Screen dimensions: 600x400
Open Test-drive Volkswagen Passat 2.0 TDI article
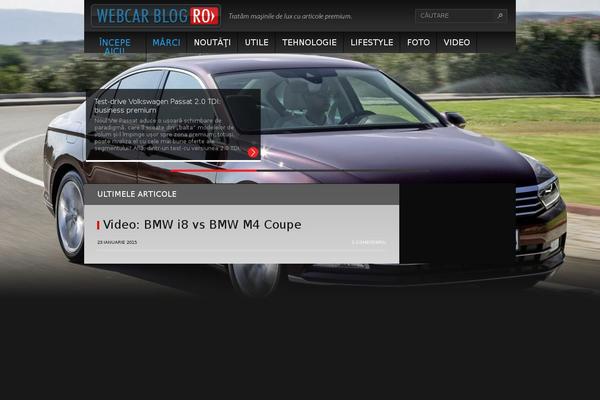[157, 106]
